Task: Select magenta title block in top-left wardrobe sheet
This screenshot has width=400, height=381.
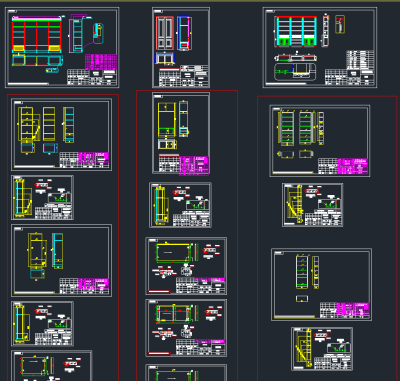Action: [x=101, y=62]
